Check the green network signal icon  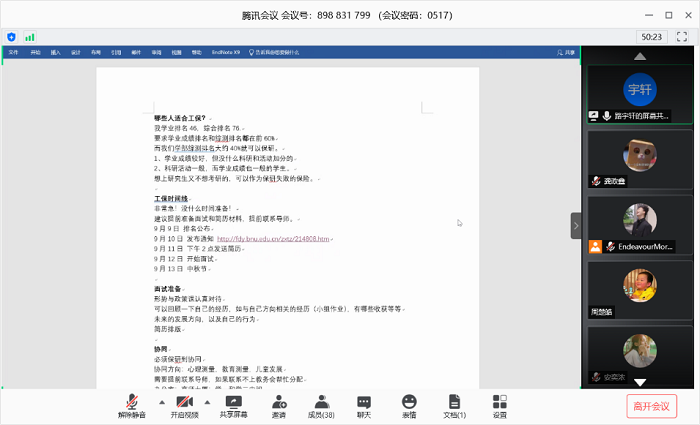pos(29,36)
